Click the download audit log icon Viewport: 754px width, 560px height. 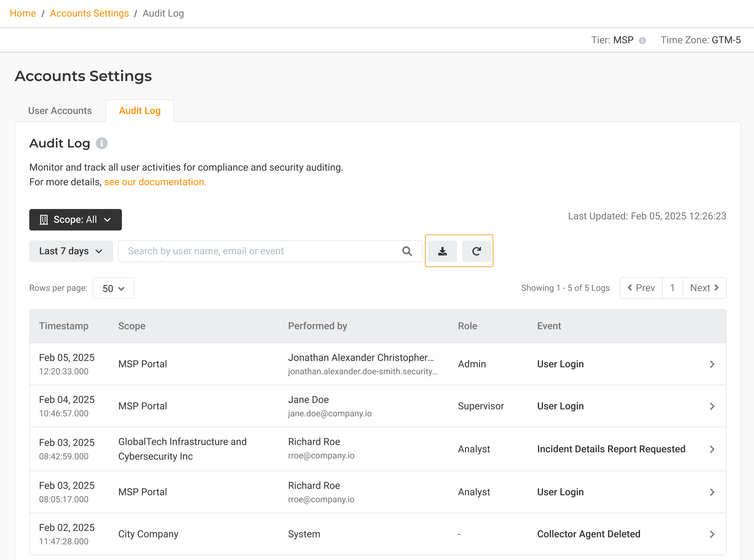pos(442,251)
